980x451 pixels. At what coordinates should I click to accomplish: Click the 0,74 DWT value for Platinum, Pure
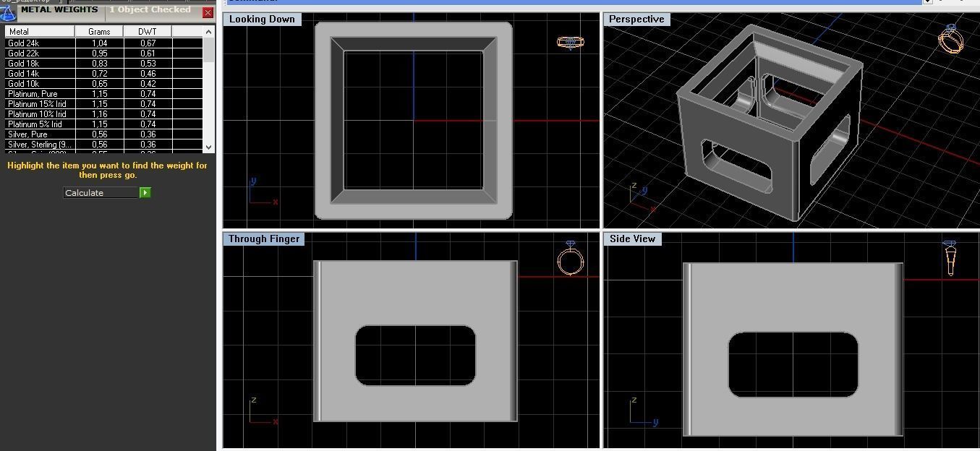click(x=148, y=94)
